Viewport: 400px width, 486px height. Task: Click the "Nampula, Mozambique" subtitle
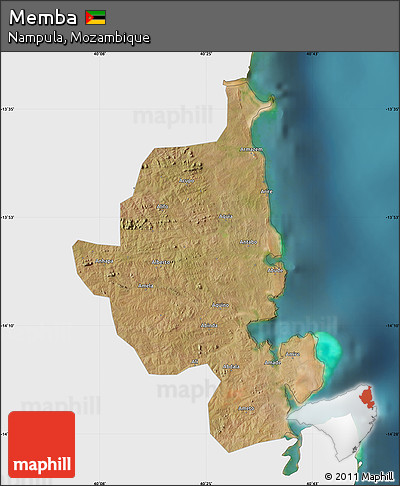tap(79, 37)
